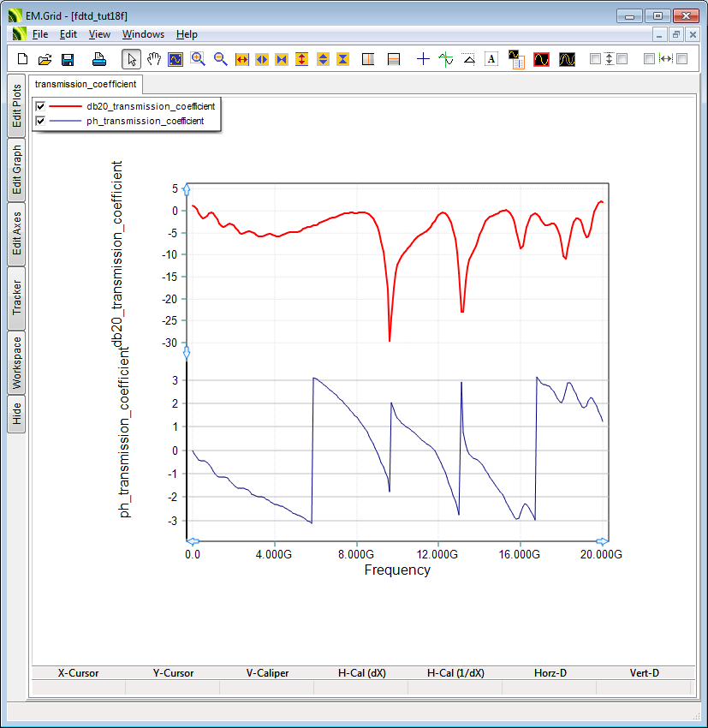708x728 pixels.
Task: Toggle ph_transmission_coefficient legend checkbox
Action: [40, 122]
